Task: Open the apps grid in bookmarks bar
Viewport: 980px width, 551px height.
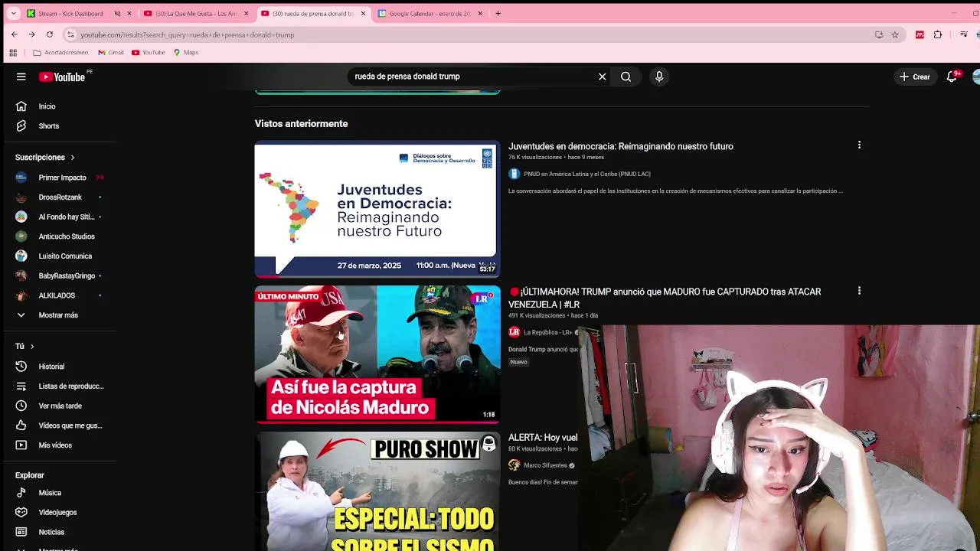Action: [13, 53]
